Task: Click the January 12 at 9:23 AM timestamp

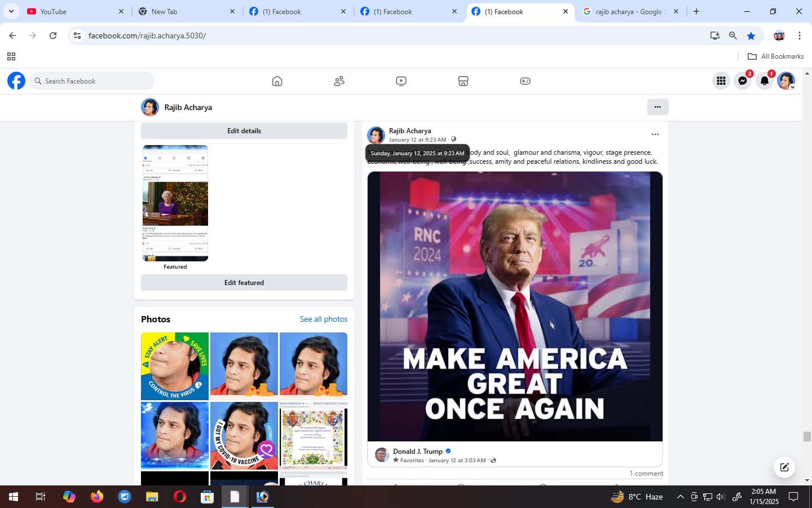Action: coord(417,140)
